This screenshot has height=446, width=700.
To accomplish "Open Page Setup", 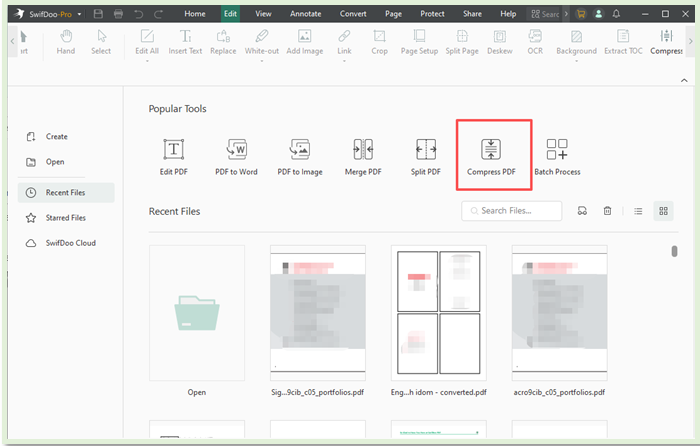I will [x=419, y=42].
